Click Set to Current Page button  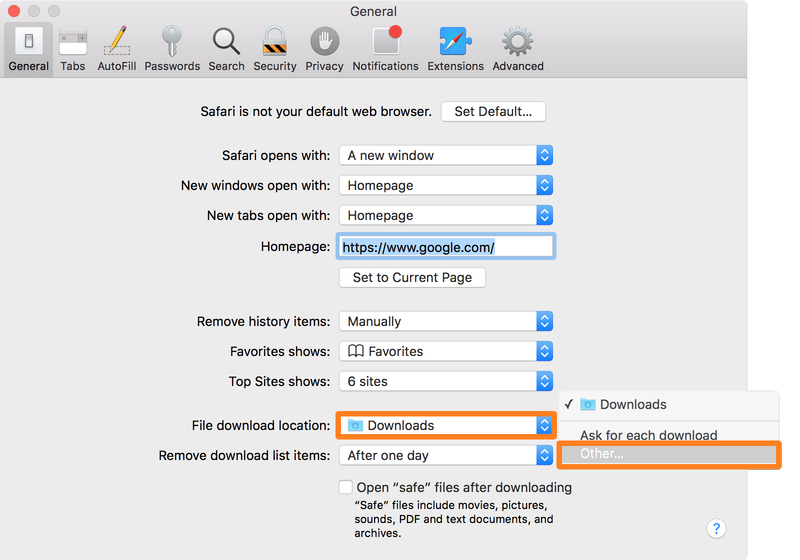coord(412,277)
